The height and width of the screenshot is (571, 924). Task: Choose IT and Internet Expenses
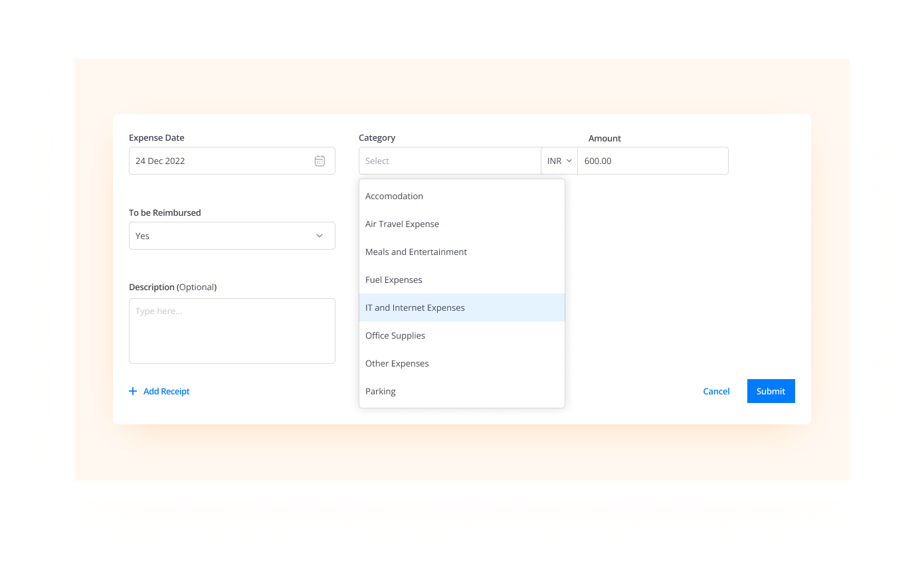click(x=415, y=307)
